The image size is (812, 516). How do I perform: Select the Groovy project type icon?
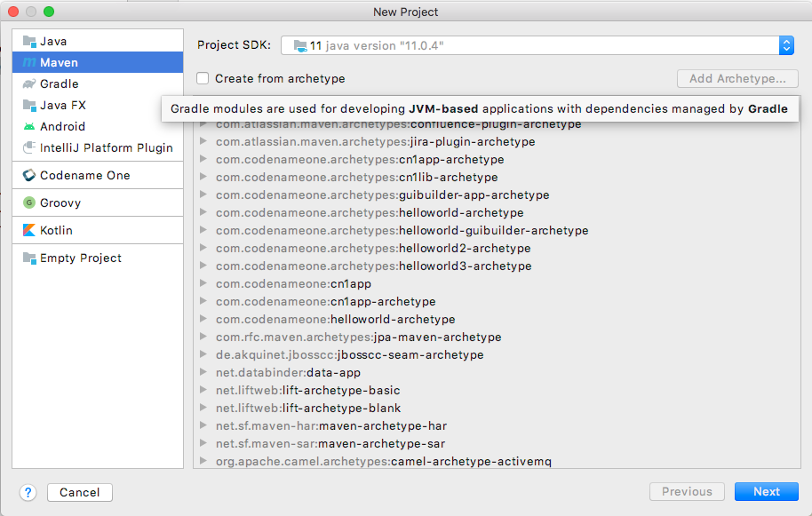31,202
